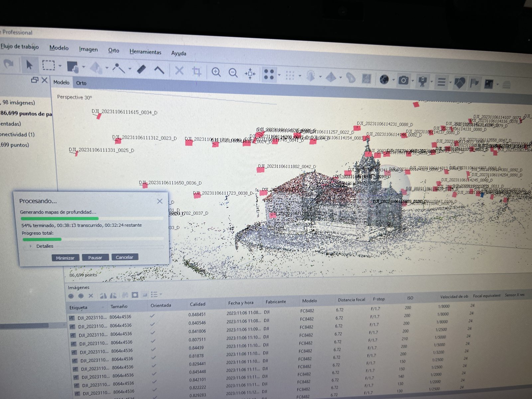
Task: Open rectangle selection tool dropdown arrow
Action: point(60,66)
